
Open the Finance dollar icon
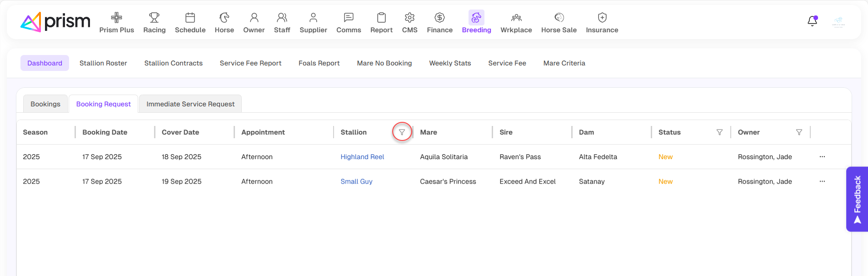439,18
